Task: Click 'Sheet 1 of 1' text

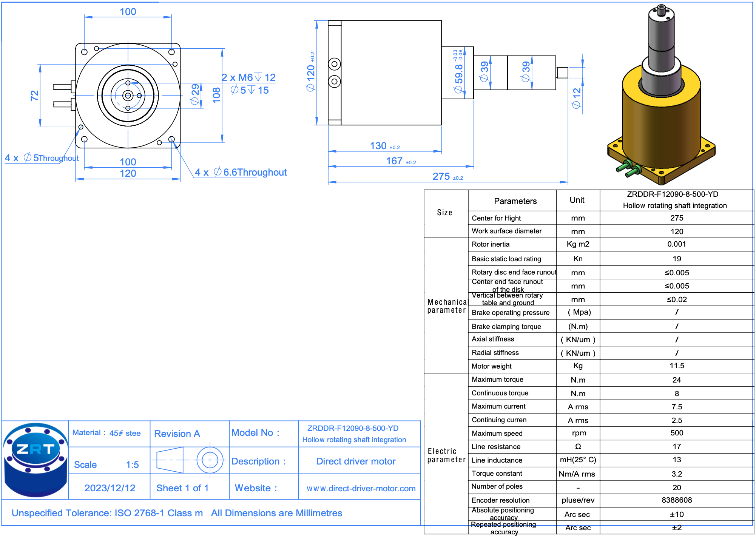Action: (x=182, y=488)
